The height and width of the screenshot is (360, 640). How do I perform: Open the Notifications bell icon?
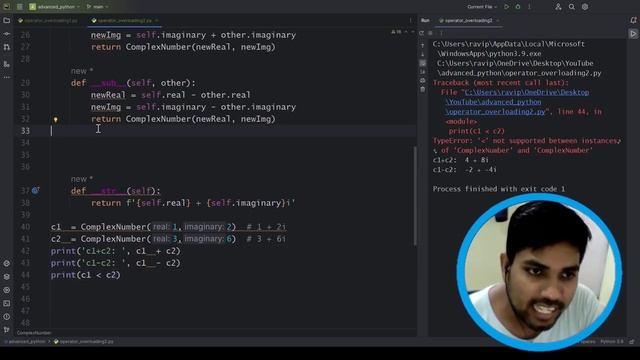(633, 20)
